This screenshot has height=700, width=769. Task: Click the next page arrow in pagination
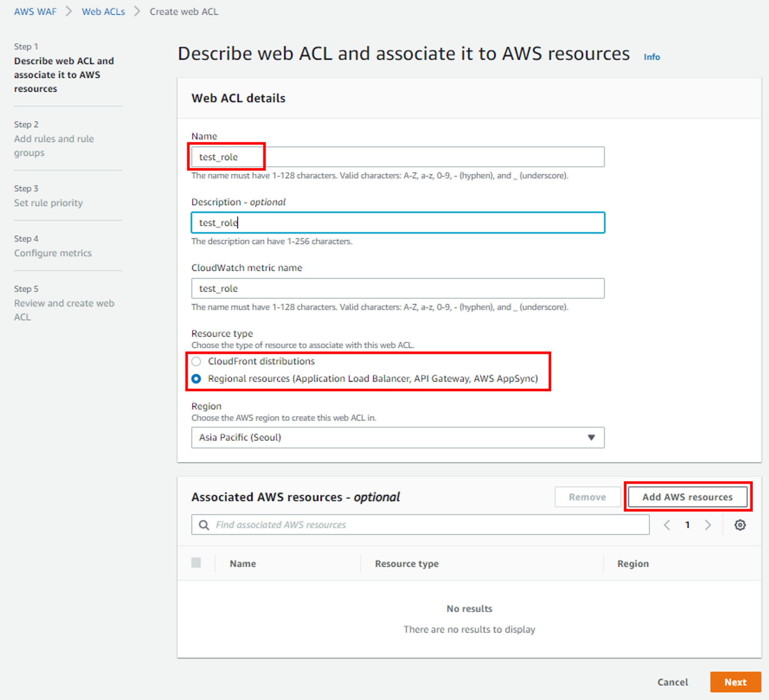tap(708, 525)
